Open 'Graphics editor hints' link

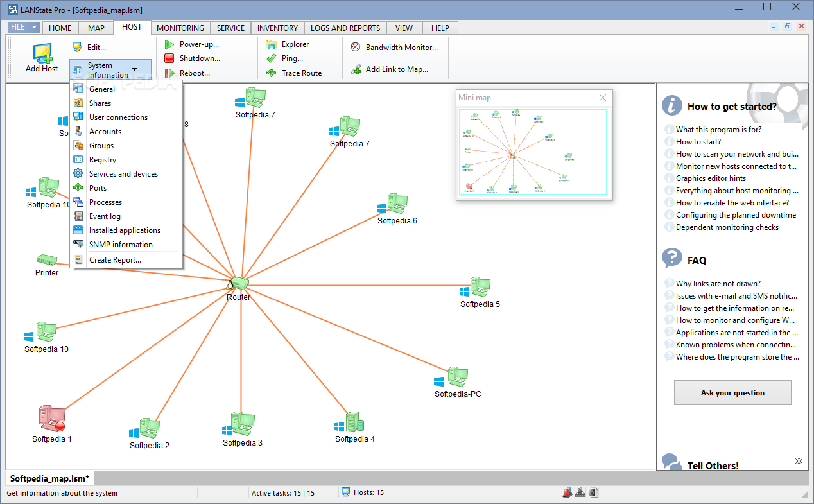coord(711,178)
